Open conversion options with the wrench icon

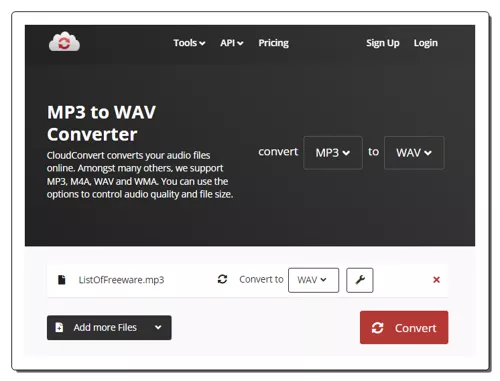point(360,280)
